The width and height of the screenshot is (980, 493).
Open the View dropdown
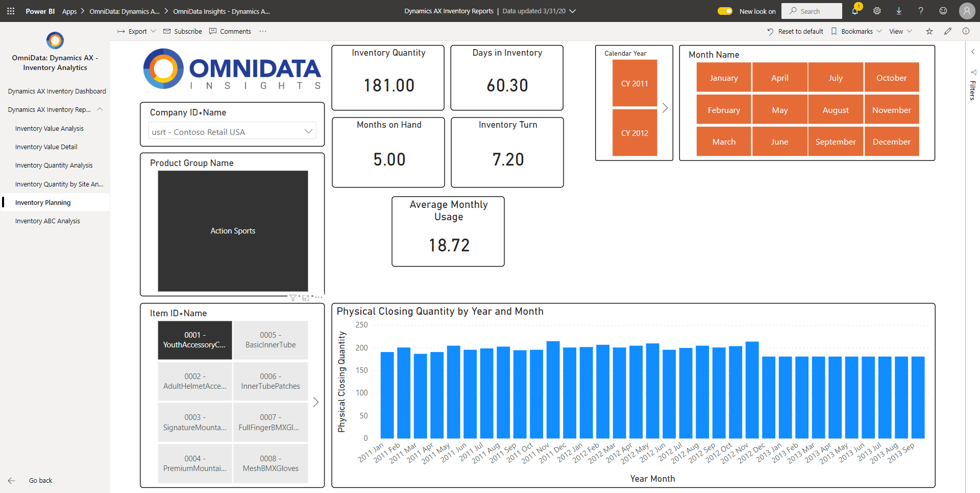[x=900, y=31]
